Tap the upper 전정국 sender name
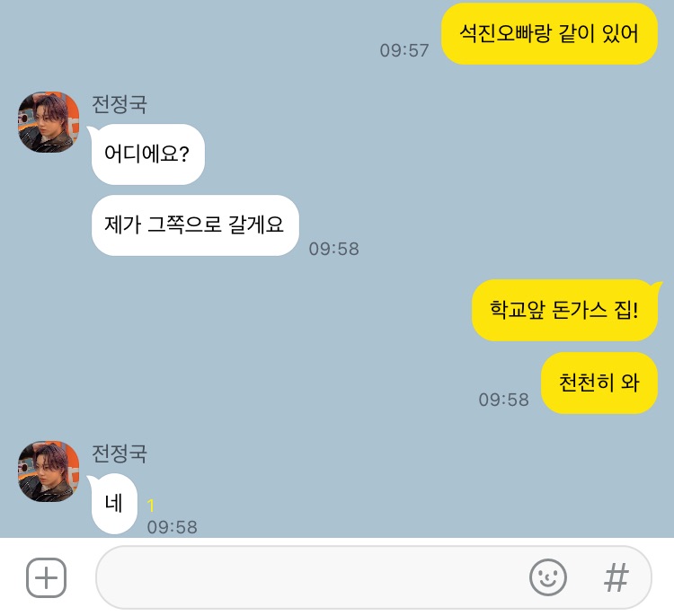The height and width of the screenshot is (616, 674). click(120, 104)
